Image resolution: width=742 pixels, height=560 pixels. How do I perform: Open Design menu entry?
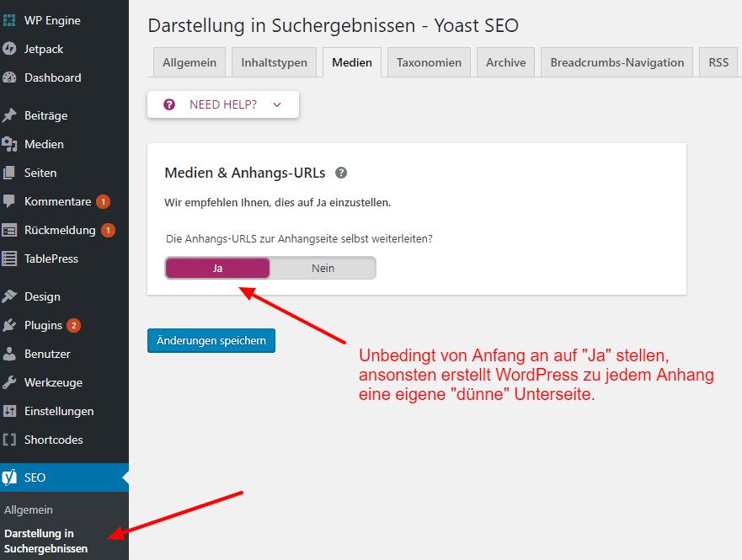(x=64, y=296)
